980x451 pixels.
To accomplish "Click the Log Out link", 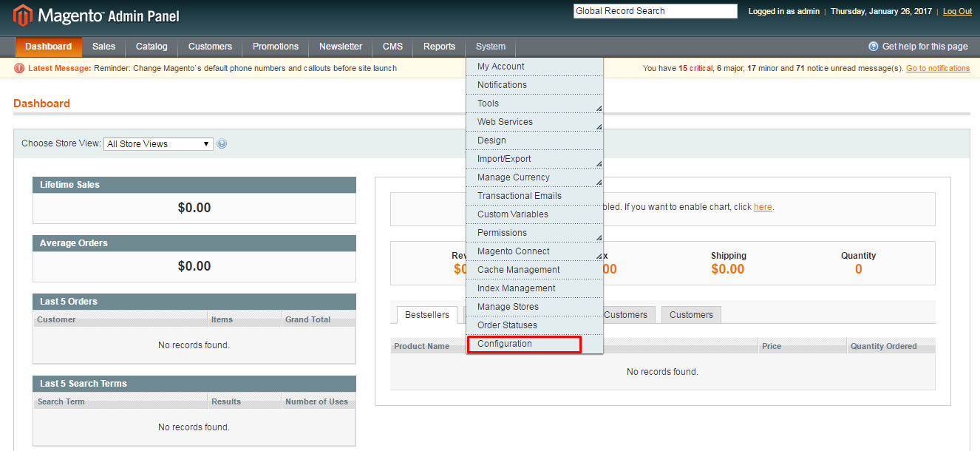I will (956, 11).
